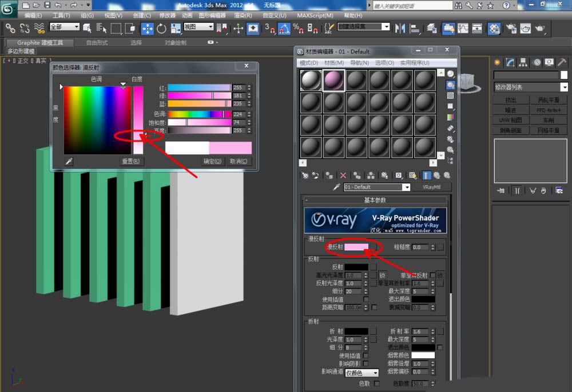Open 材质(M) menu in material editor

click(334, 62)
